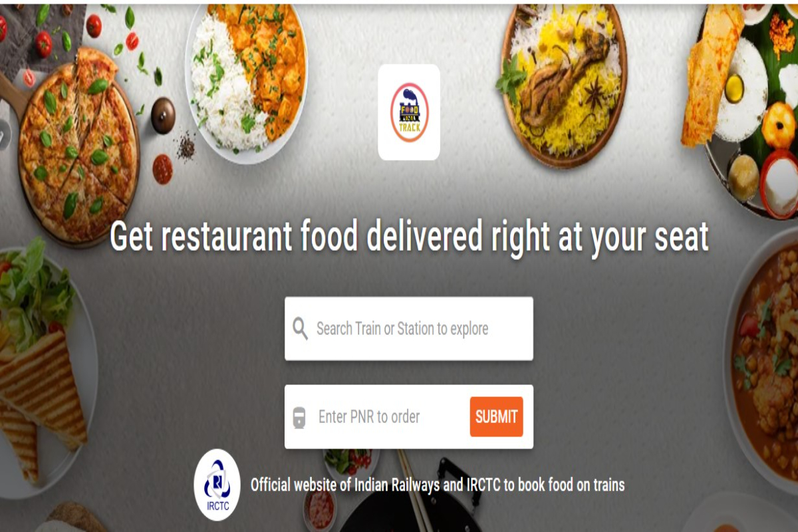This screenshot has height=532, width=798.
Task: Click the headline about food delivered at seat
Action: click(409, 237)
